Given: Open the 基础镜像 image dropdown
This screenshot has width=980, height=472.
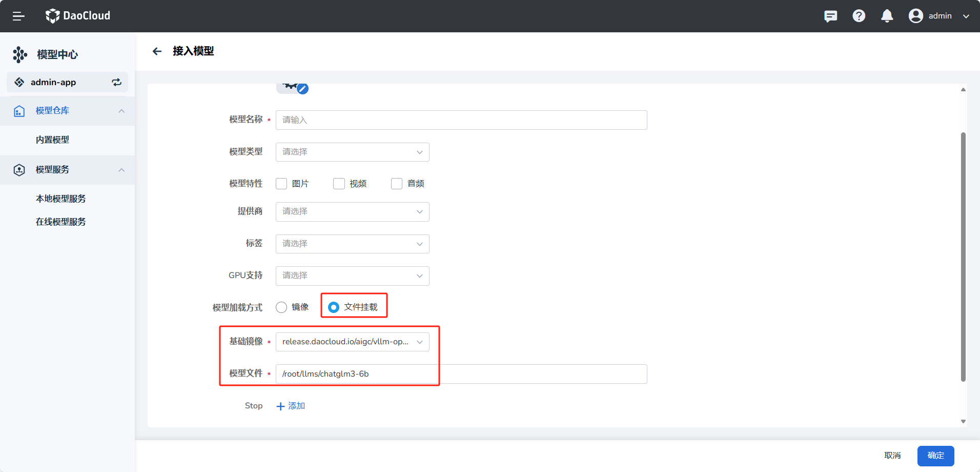Looking at the screenshot, I should 353,342.
